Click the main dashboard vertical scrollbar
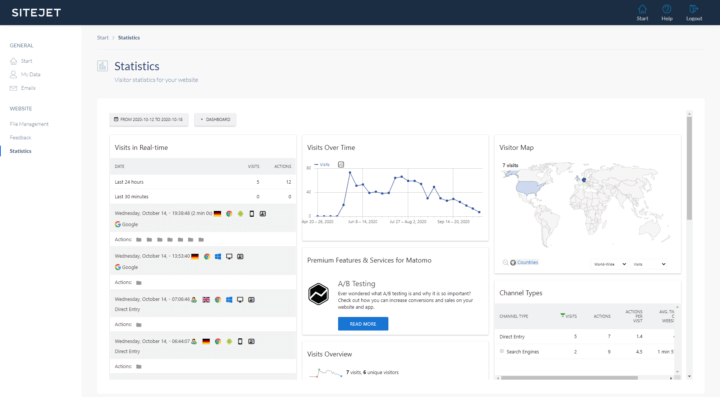The height and width of the screenshot is (397, 720). (x=689, y=168)
